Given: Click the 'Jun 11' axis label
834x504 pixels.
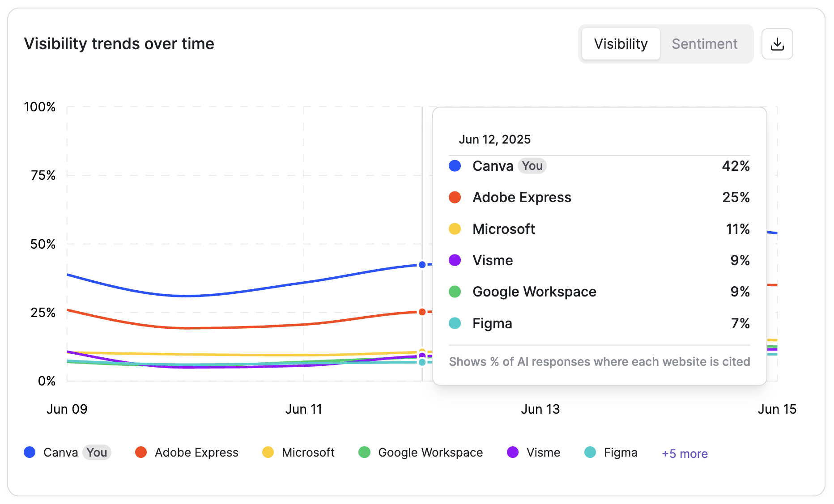Looking at the screenshot, I should pyautogui.click(x=304, y=409).
